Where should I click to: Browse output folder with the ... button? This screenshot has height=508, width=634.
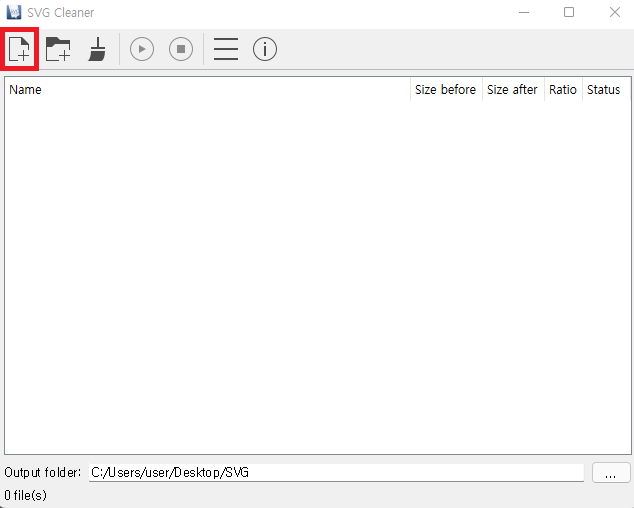(x=611, y=472)
